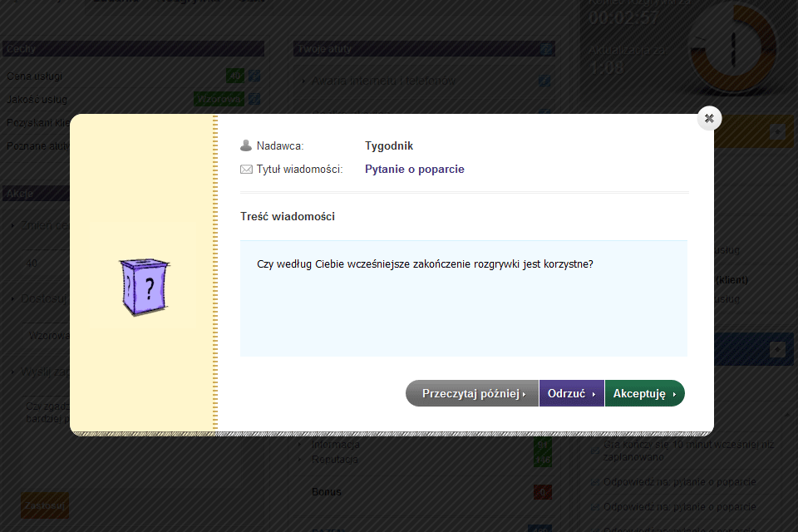Expand the Awaria internetu i telefonów item
The image size is (798, 532).
[x=382, y=81]
